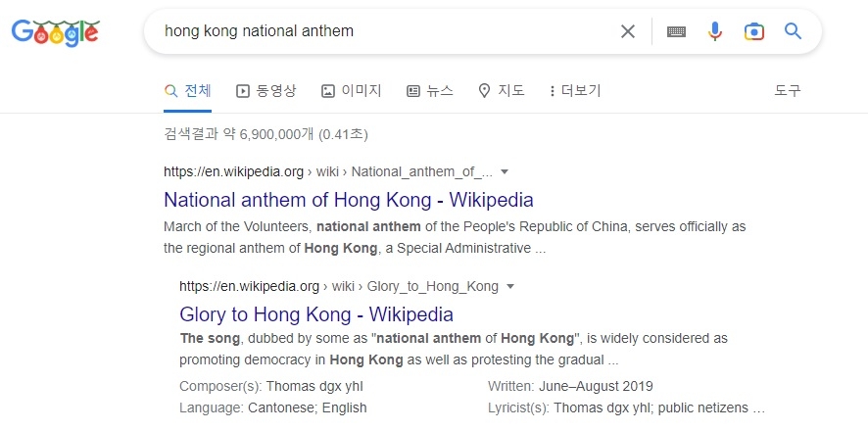This screenshot has height=431, width=868.
Task: Click the en.wikipedia.org Glory_to_Hong_Kong URL breadcrumb
Action: click(339, 286)
